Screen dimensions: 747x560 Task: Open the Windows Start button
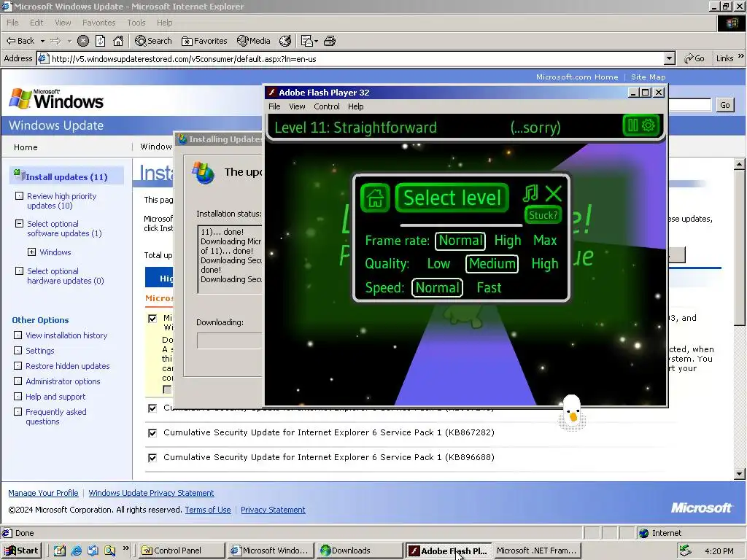(21, 551)
